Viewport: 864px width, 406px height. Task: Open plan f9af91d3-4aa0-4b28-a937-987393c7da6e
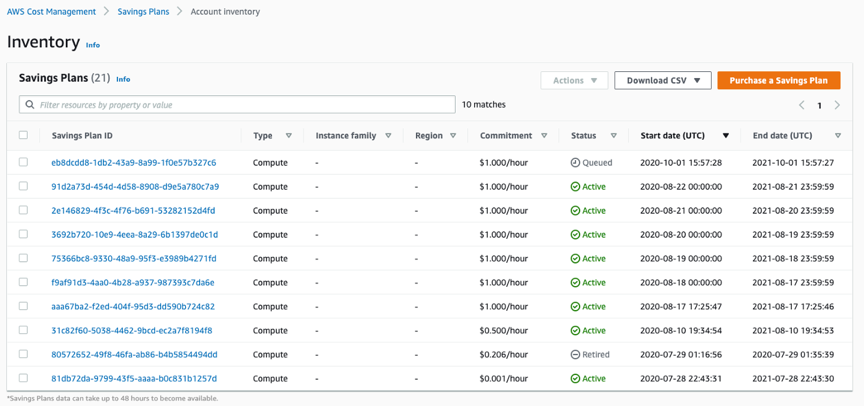point(133,283)
